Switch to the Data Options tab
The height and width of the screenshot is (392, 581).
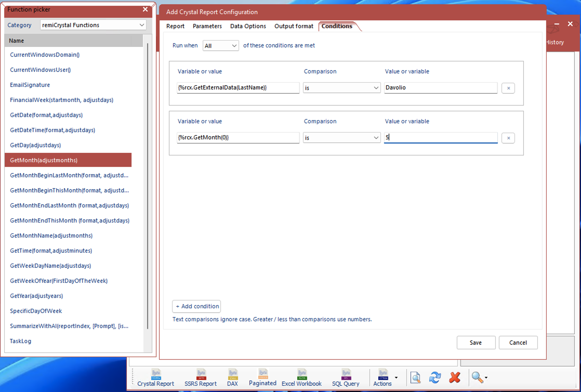[248, 26]
